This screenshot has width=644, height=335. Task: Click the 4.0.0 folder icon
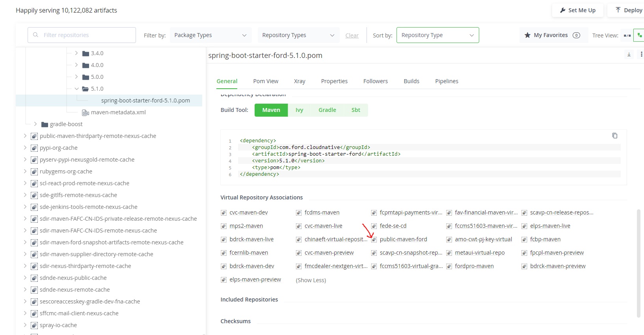tap(86, 65)
